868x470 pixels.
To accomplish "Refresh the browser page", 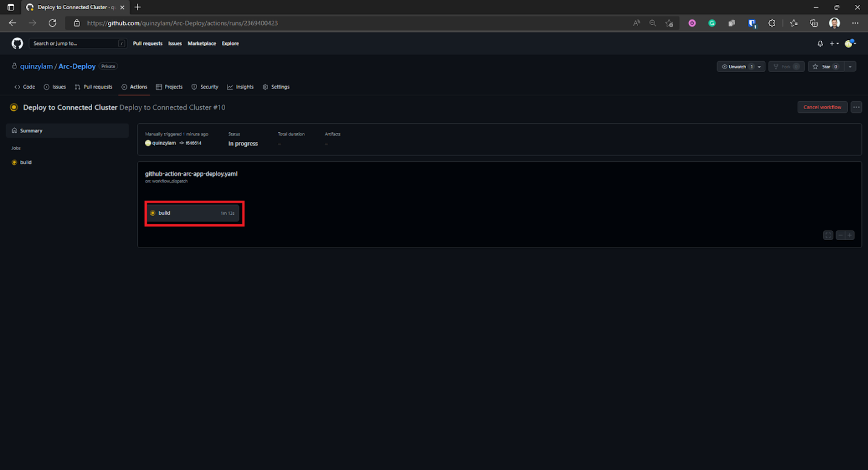I will [x=52, y=23].
